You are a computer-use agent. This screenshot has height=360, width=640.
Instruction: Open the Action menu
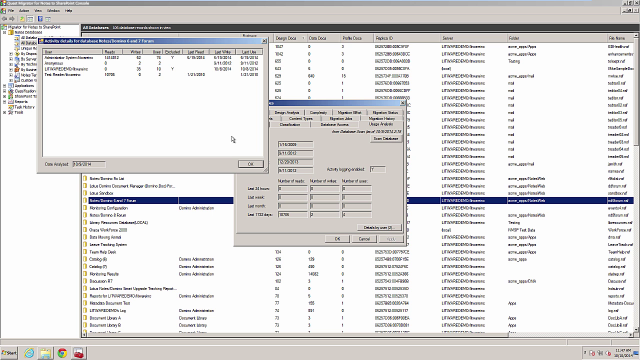tap(24, 11)
